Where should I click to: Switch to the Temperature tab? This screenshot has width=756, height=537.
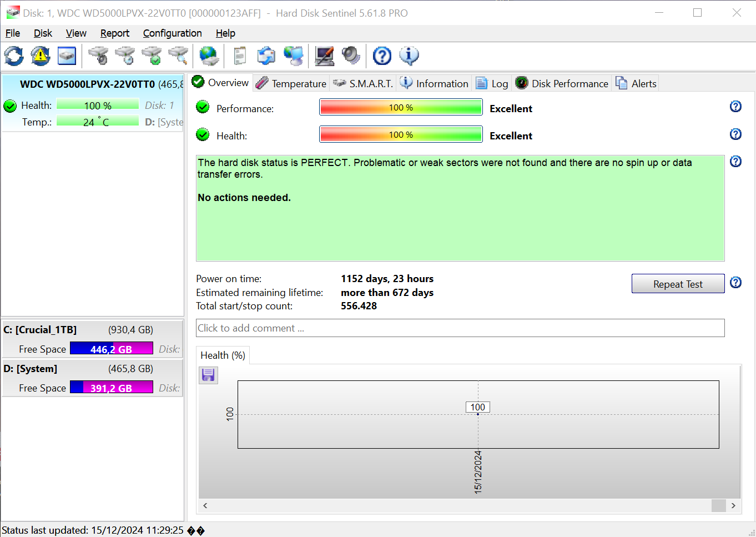(x=292, y=83)
